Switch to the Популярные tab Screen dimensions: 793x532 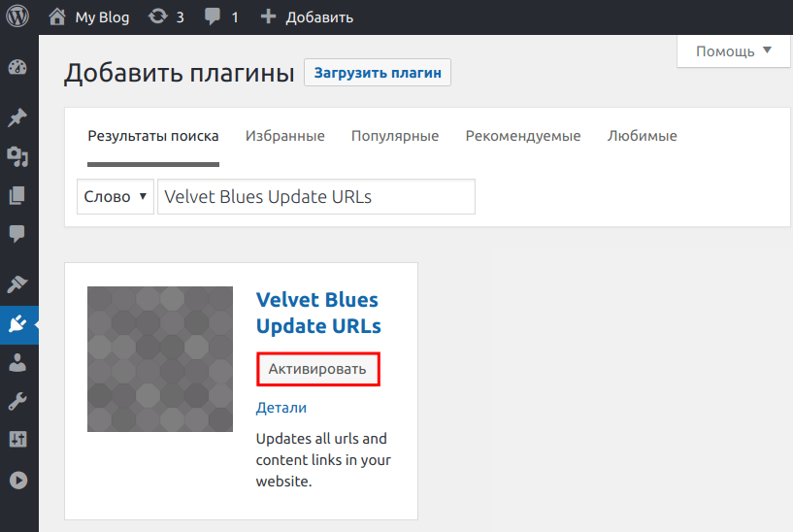395,136
